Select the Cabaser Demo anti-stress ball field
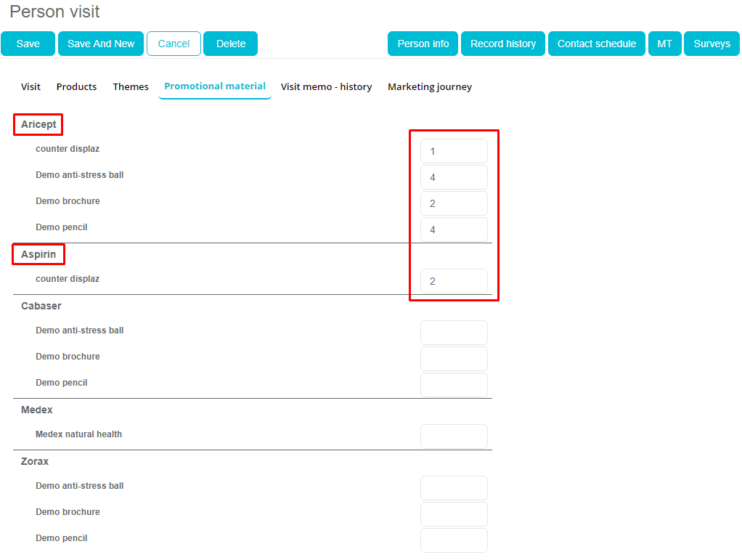 (x=454, y=333)
